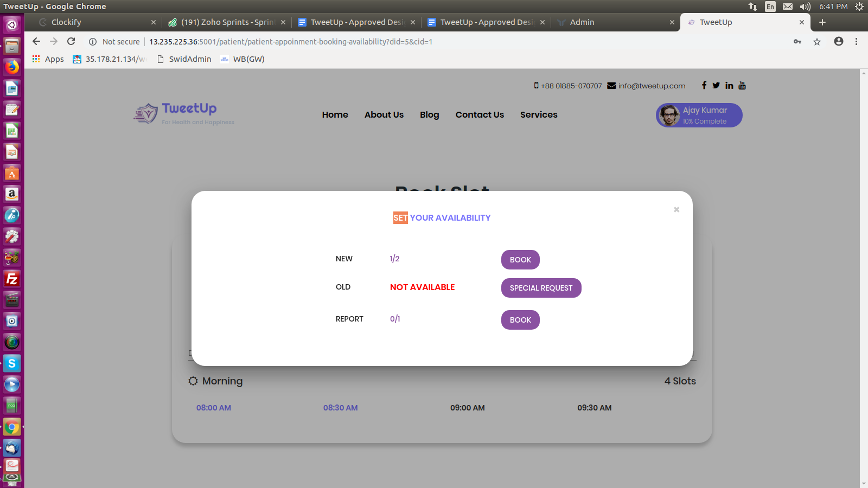Open the Apps bookmark shortcut
Viewport: 868px width, 488px height.
48,59
